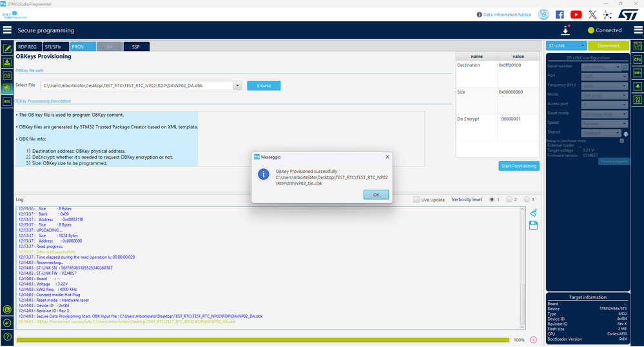Screen dimensions: 644x347
Task: Open the Access port dropdown
Action: coord(605,104)
